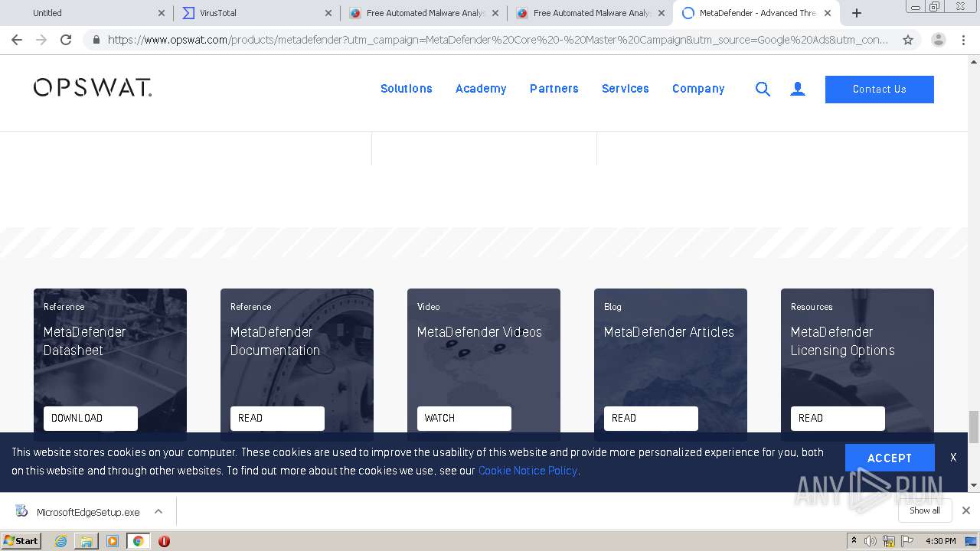Viewport: 980px width, 551px height.
Task: Click the Chrome taskbar icon
Action: tap(138, 541)
